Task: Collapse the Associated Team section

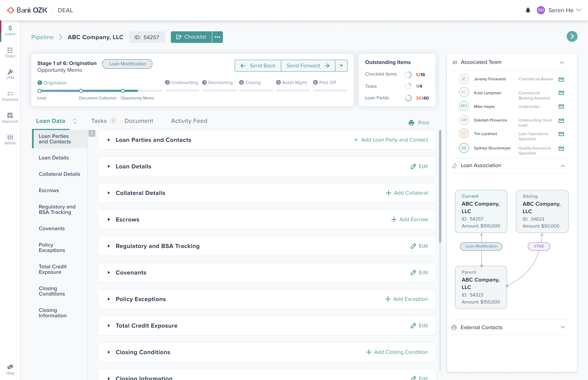Action: coord(562,63)
